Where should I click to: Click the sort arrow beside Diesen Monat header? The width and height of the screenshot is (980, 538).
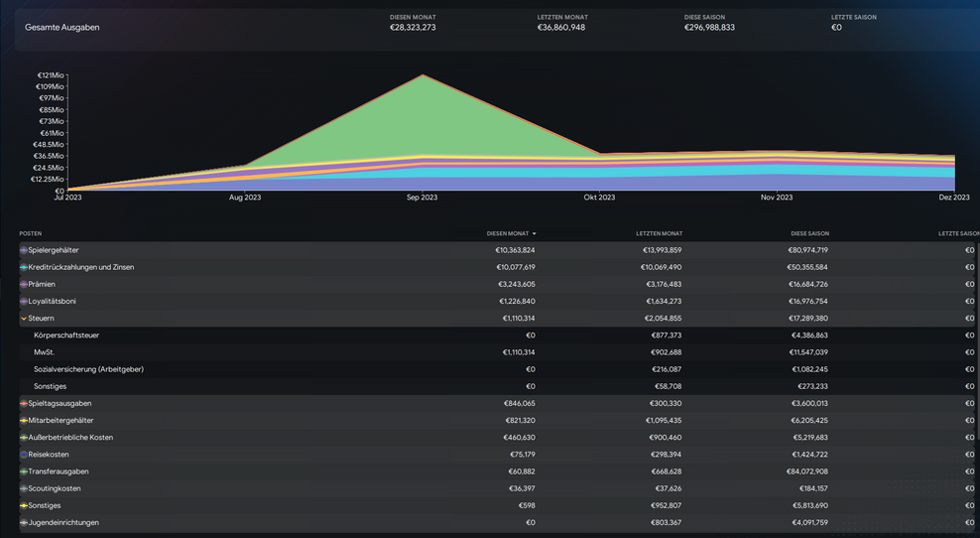[535, 233]
